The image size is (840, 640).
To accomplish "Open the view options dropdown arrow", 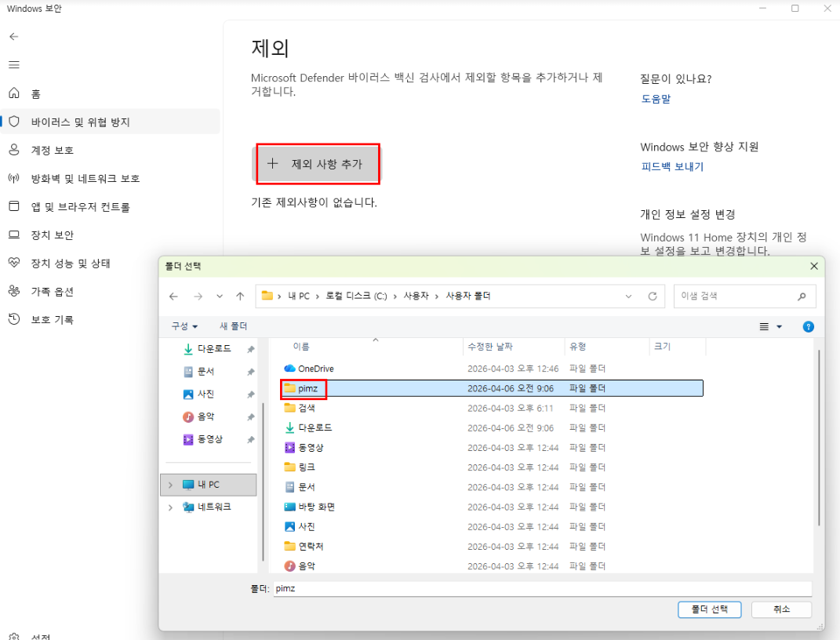I will (x=779, y=327).
